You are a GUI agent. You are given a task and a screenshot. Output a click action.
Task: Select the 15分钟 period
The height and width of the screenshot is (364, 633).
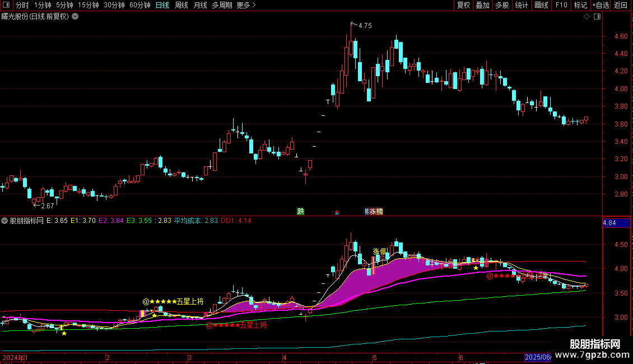click(89, 5)
